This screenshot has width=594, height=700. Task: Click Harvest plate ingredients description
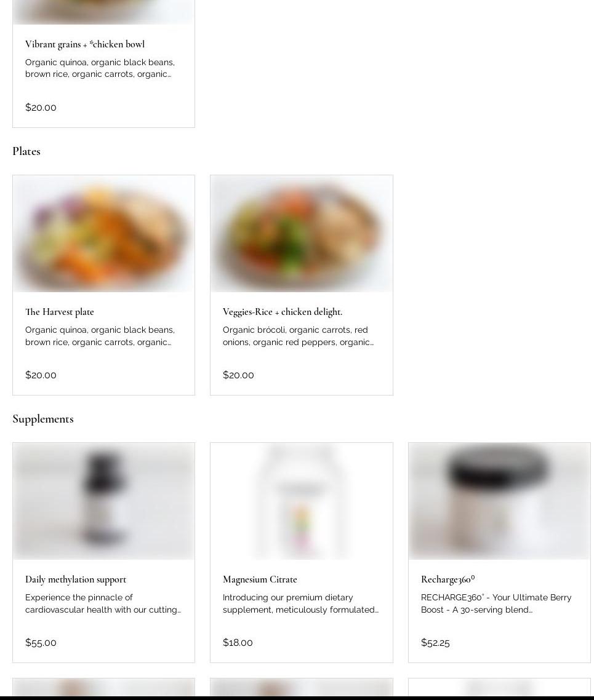click(100, 336)
